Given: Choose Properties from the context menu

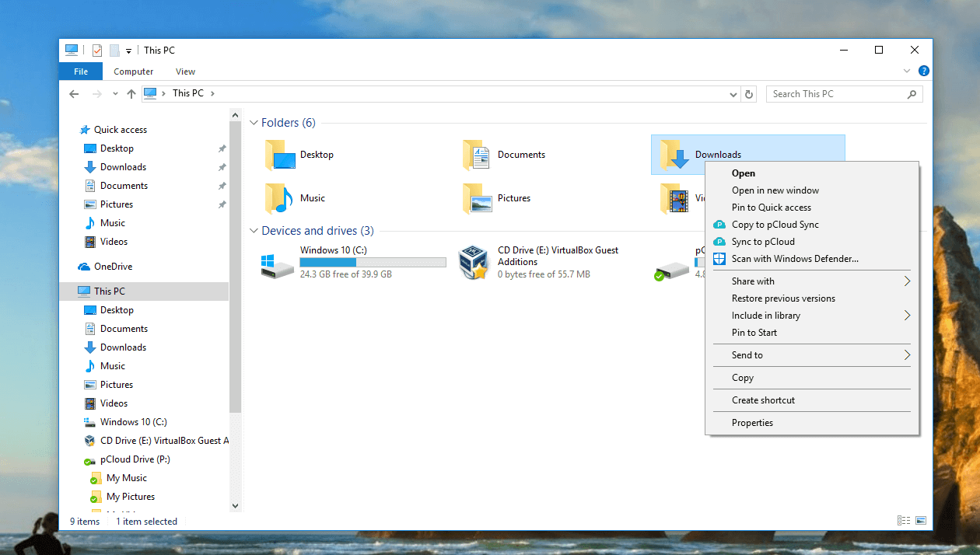Looking at the screenshot, I should pos(752,423).
